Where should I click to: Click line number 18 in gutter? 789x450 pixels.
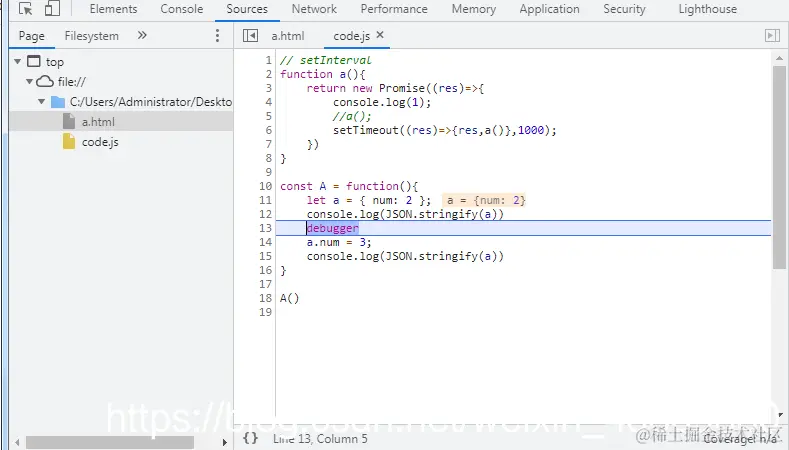tap(266, 298)
